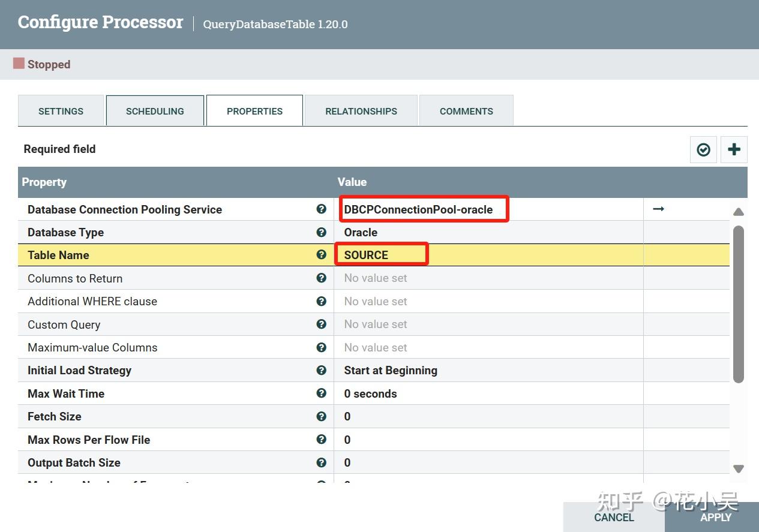This screenshot has height=532, width=759.
Task: Show help for Table Name property
Action: [x=321, y=255]
